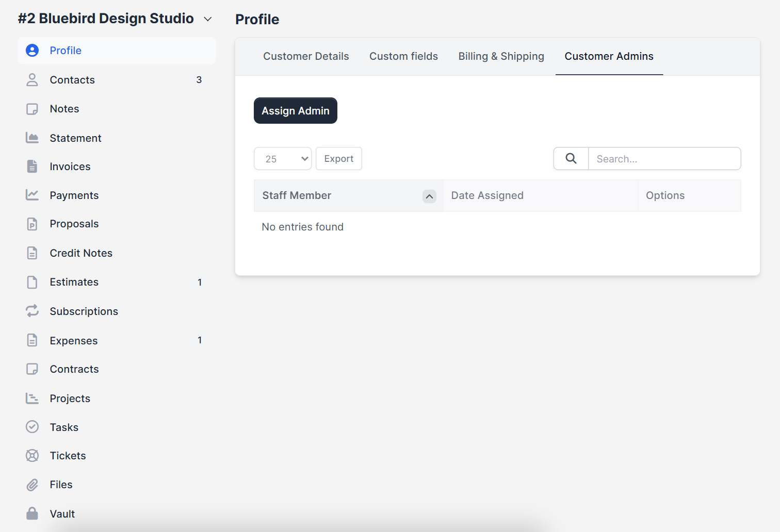Click the Payments line chart icon
The image size is (780, 532).
(32, 195)
